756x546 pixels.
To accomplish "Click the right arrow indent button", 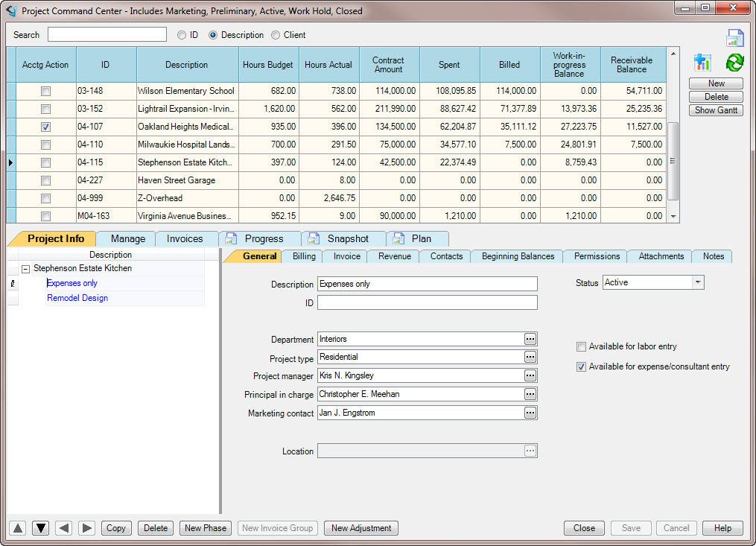I will (x=87, y=528).
